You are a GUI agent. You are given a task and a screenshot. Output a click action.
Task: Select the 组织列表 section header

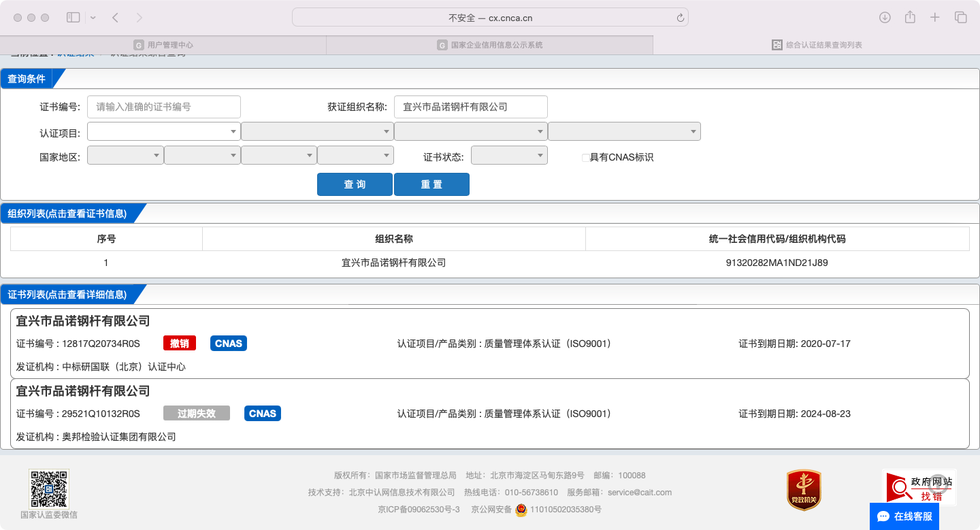pos(67,214)
